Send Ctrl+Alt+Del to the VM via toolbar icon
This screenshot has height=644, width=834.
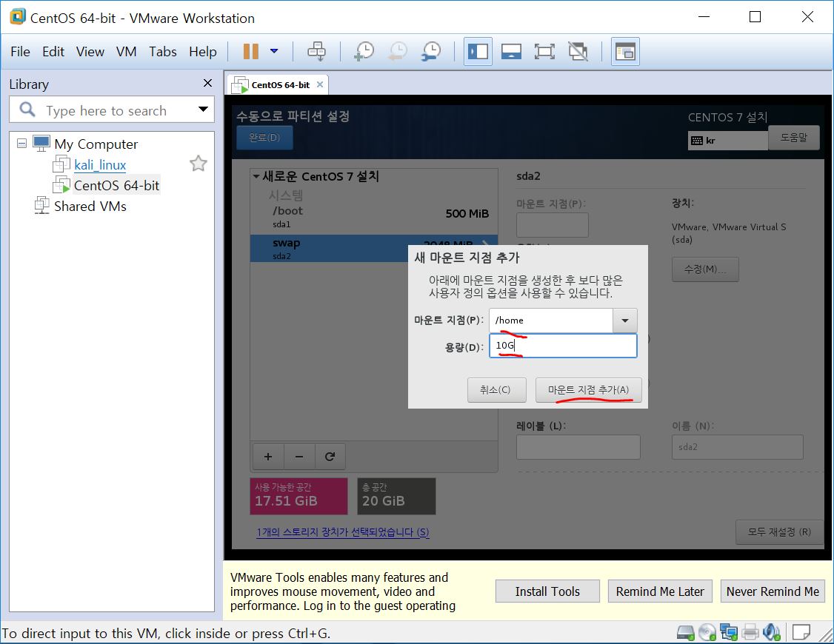point(316,52)
